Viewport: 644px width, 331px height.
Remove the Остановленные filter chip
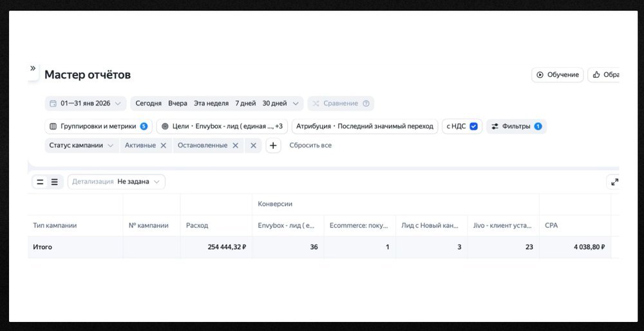point(235,146)
